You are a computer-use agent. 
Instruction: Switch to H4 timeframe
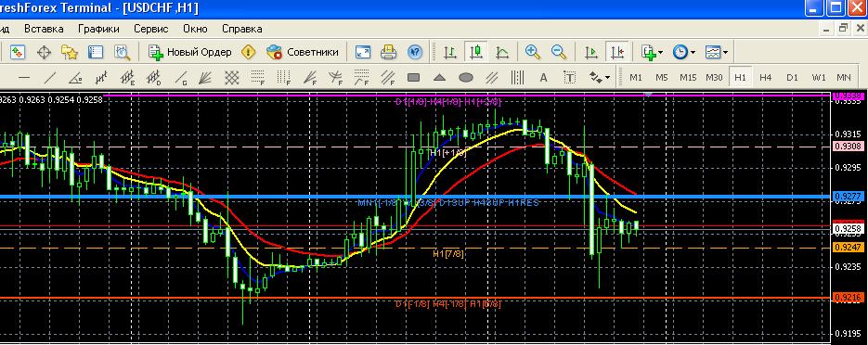[x=766, y=77]
